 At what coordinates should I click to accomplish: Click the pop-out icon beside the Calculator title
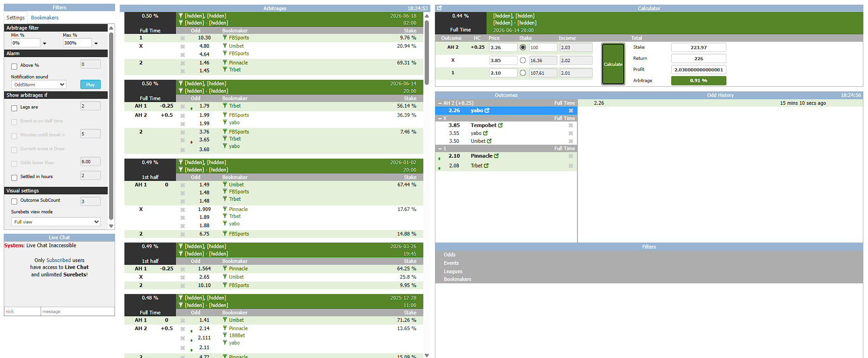point(440,8)
